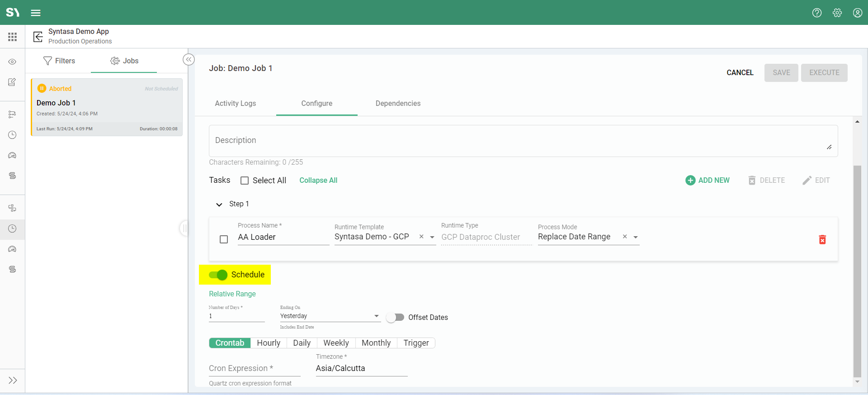Image resolution: width=868 pixels, height=395 pixels.
Task: Click the help question mark icon
Action: (x=816, y=13)
